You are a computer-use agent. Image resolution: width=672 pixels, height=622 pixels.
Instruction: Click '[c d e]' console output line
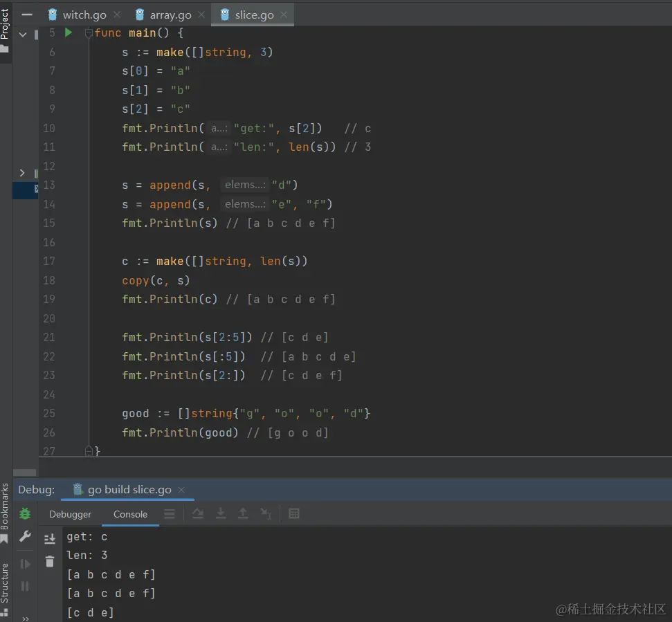pos(91,612)
